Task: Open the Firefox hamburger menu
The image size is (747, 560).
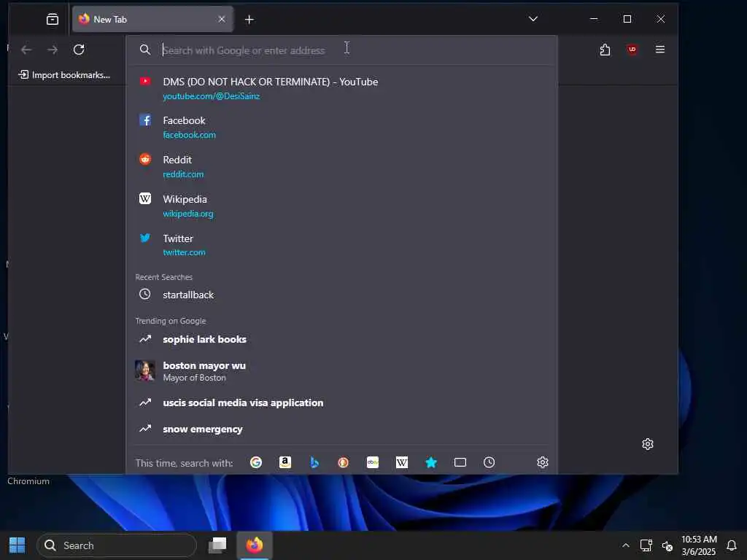Action: pos(659,49)
